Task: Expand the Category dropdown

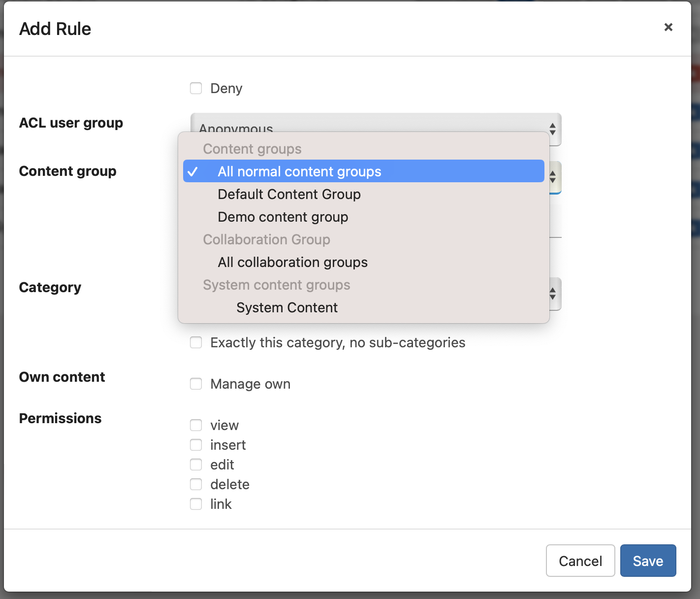Action: [553, 294]
